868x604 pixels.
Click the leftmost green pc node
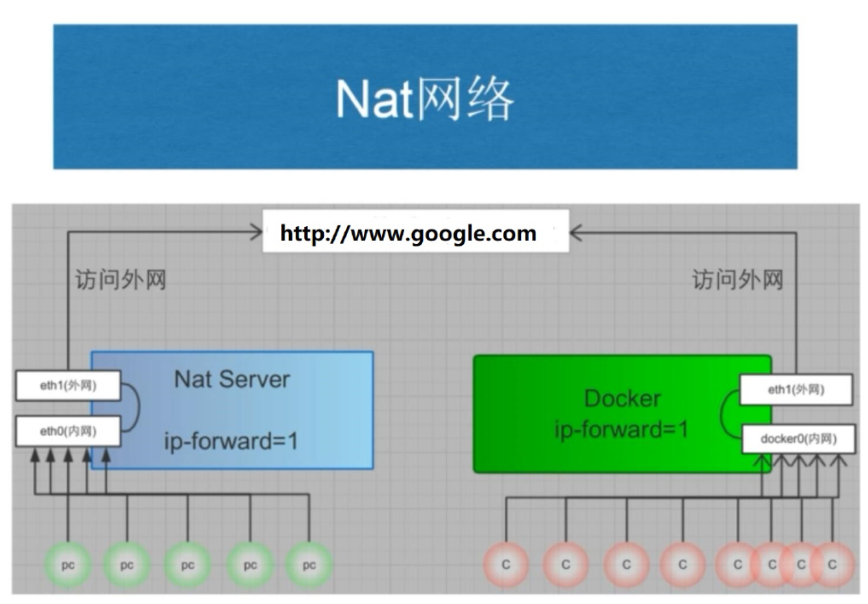point(68,565)
